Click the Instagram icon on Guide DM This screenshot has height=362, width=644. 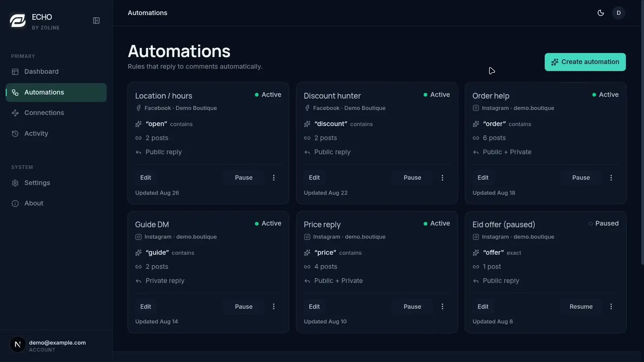(138, 237)
